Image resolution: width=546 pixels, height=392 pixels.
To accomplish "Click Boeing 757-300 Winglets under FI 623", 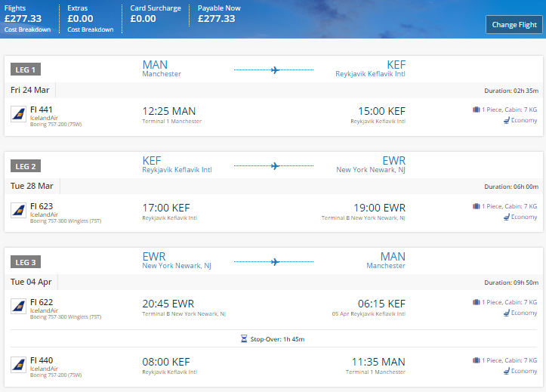I will click(x=66, y=221).
